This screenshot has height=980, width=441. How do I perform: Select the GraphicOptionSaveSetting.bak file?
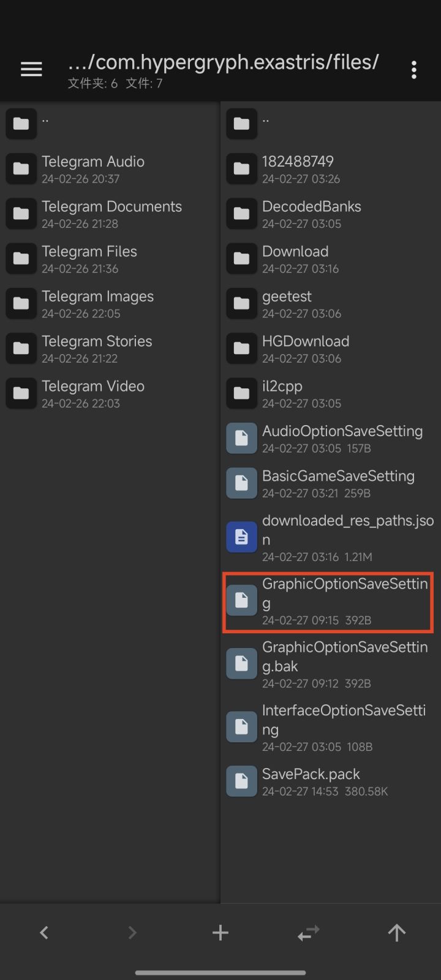(x=344, y=664)
